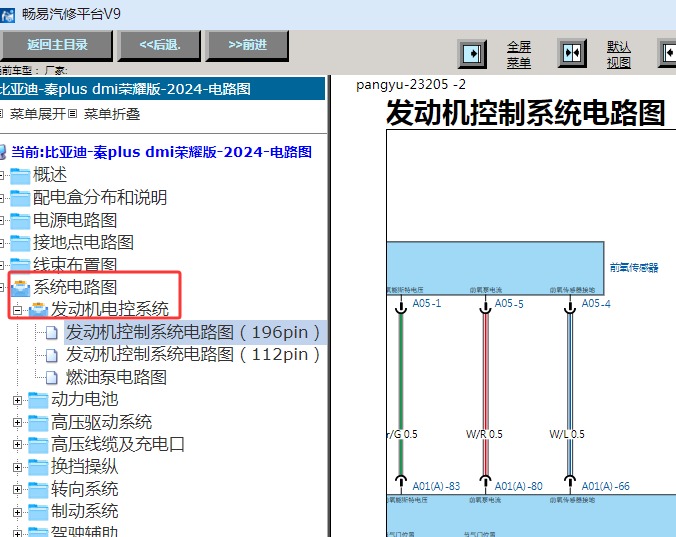Click the 配电盒分布和说明 folder icon
Image resolution: width=676 pixels, height=537 pixels.
[x=20, y=198]
